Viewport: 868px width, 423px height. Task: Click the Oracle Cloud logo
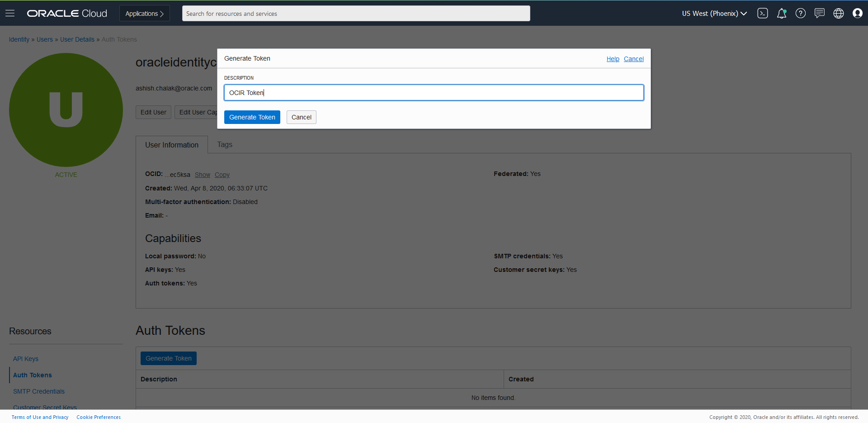(67, 14)
